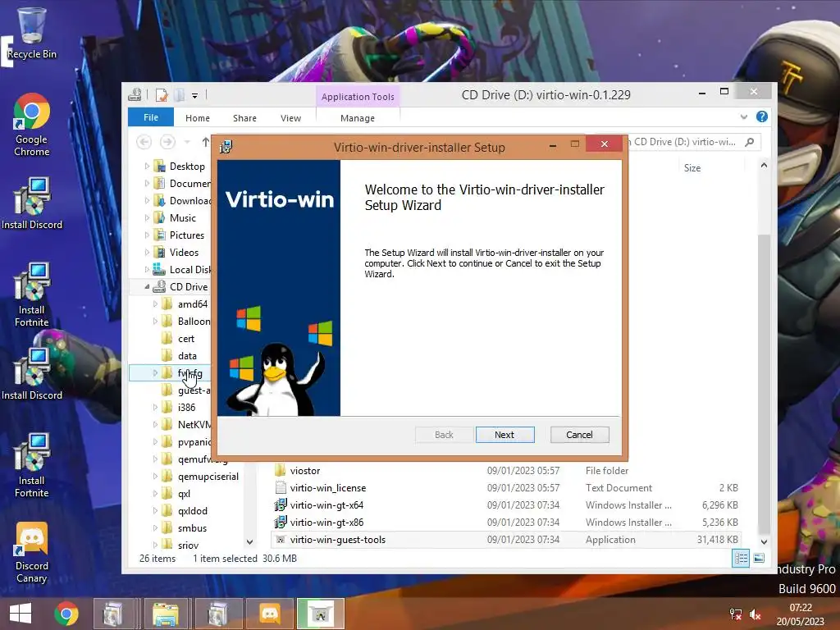Click the file list scrollbar up arrow

764,166
